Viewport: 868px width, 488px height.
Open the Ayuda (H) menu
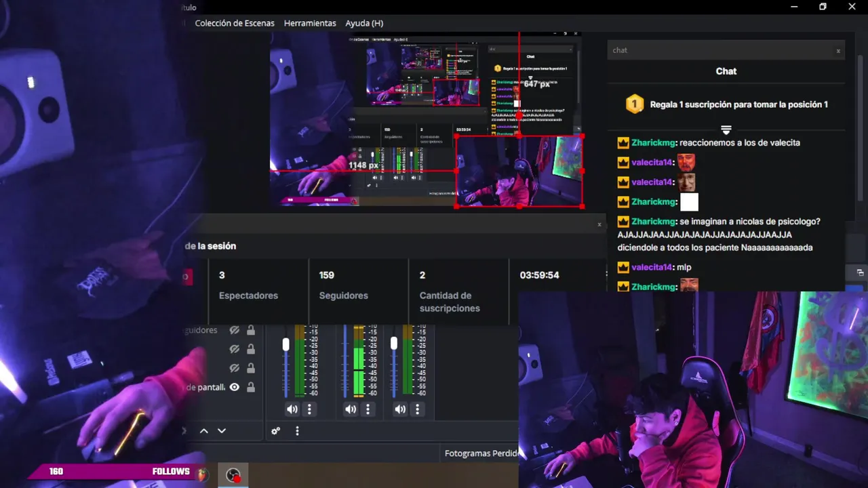[364, 23]
